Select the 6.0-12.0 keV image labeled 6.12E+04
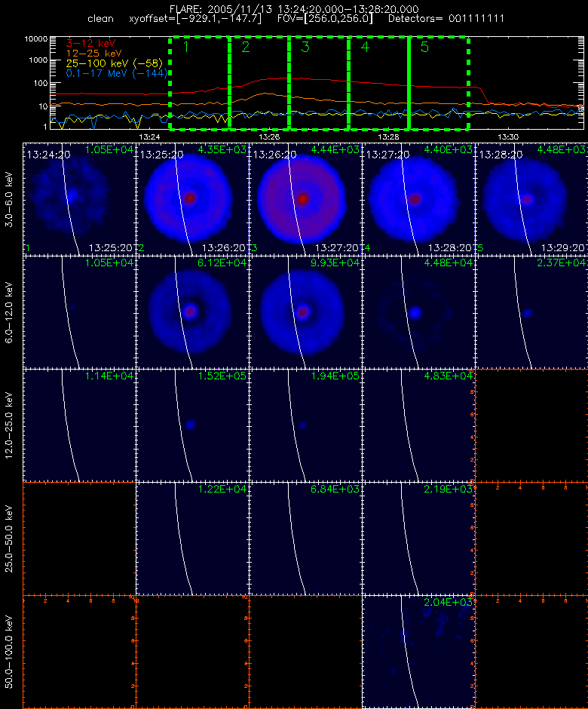588x709 pixels. tap(192, 312)
